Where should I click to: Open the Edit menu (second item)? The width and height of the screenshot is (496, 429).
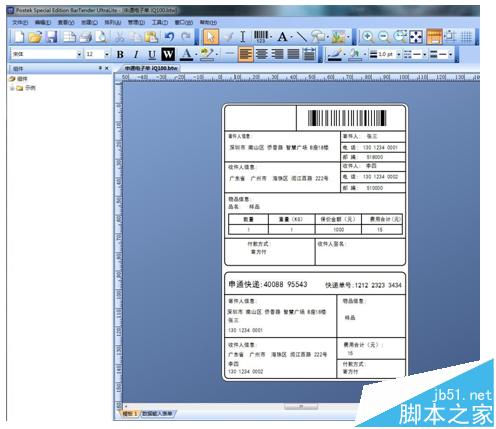(x=43, y=22)
